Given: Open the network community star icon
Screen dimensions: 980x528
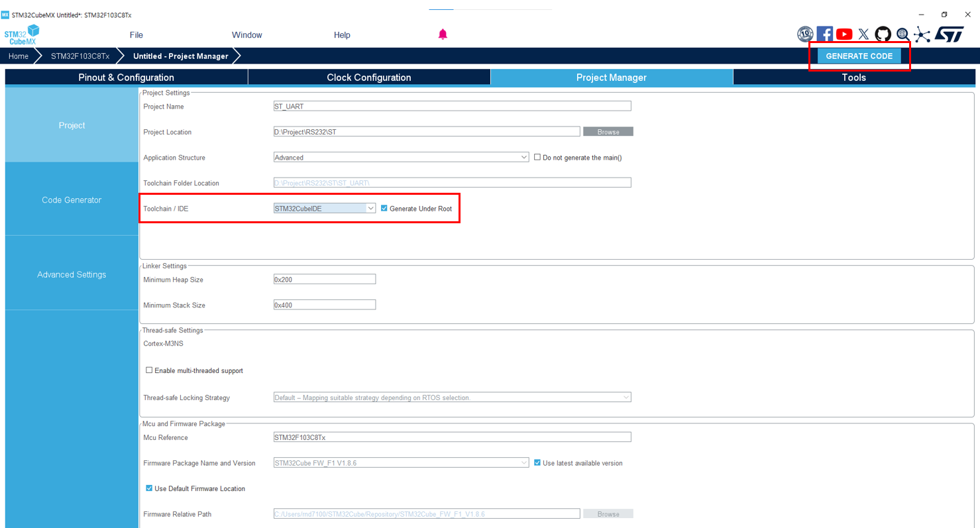Looking at the screenshot, I should point(922,34).
